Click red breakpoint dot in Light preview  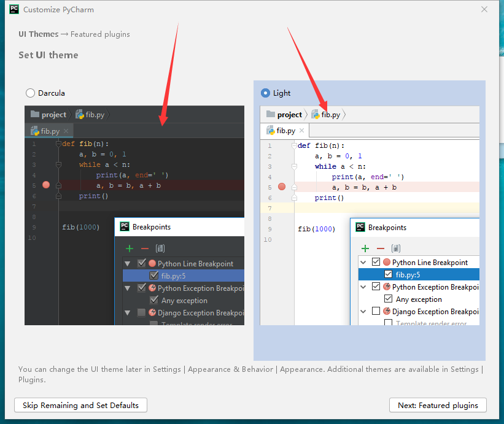coord(282,187)
